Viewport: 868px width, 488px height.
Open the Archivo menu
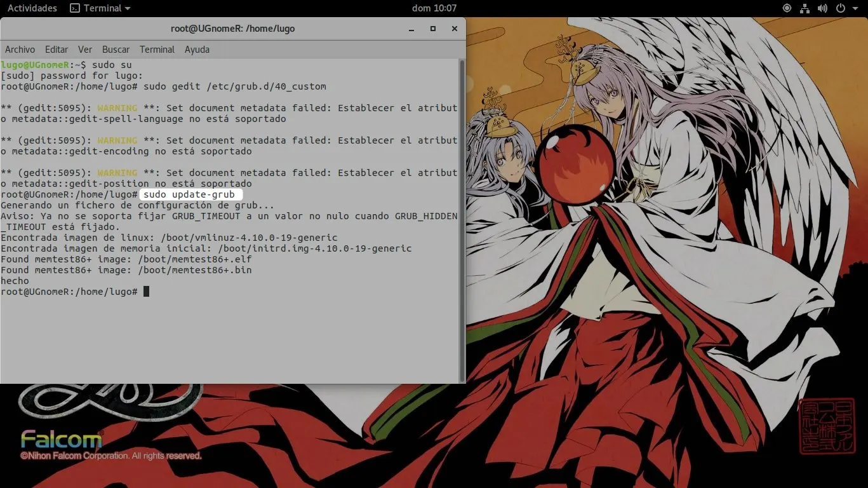[20, 49]
